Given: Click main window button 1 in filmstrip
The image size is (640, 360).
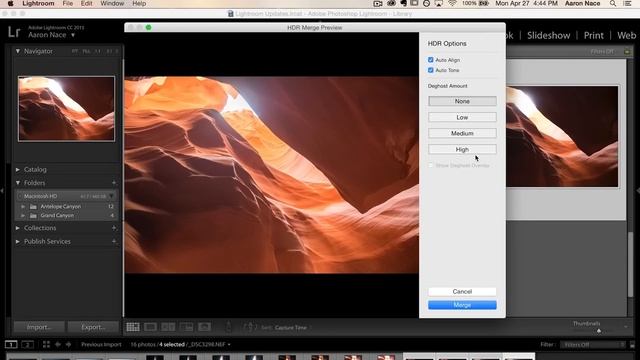Looking at the screenshot, I should (11, 344).
